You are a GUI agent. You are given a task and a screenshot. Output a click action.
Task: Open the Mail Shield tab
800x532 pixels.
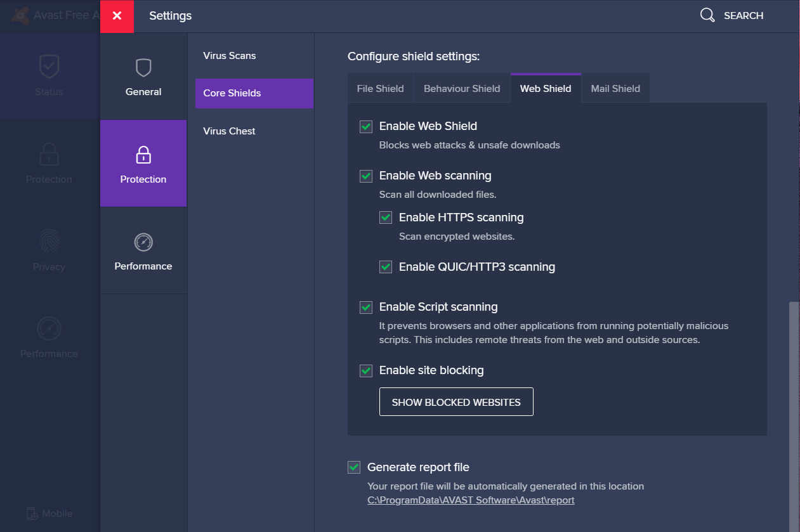[615, 89]
